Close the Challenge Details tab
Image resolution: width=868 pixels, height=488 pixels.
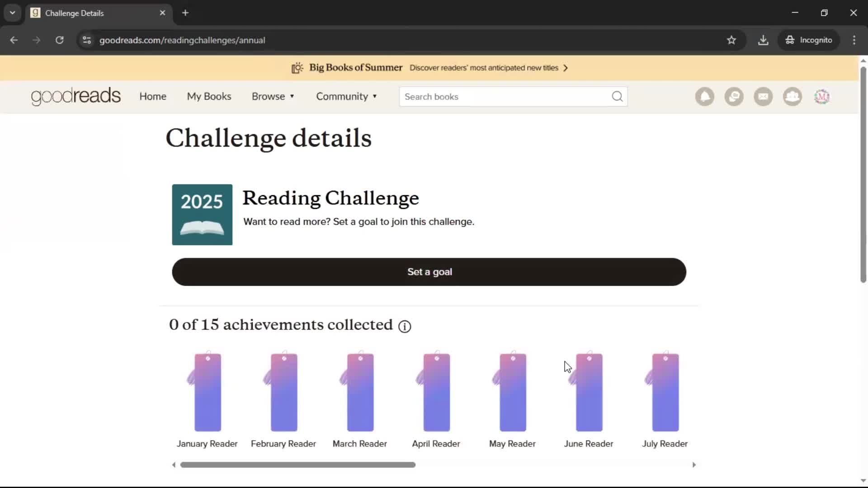[x=163, y=13]
